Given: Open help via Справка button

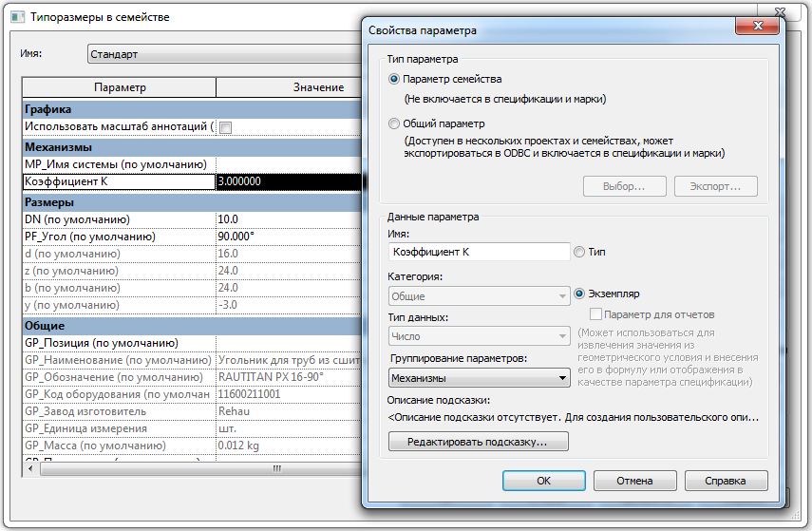Looking at the screenshot, I should pyautogui.click(x=726, y=481).
